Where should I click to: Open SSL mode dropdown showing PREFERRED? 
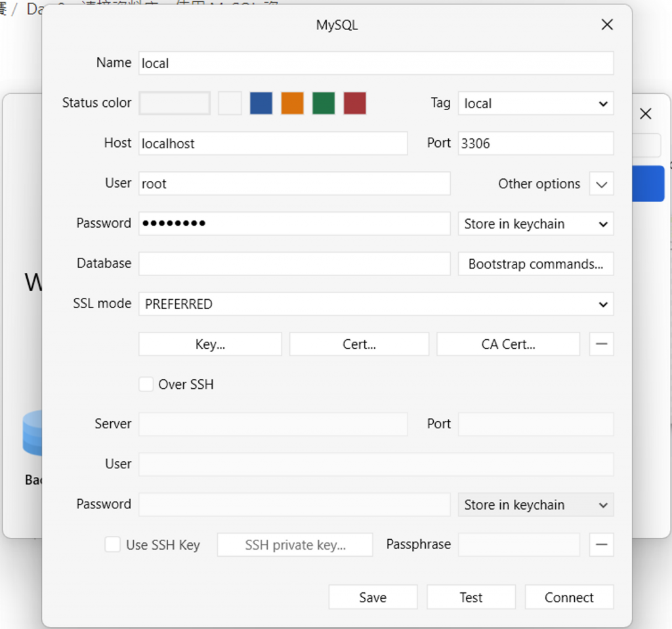click(376, 304)
